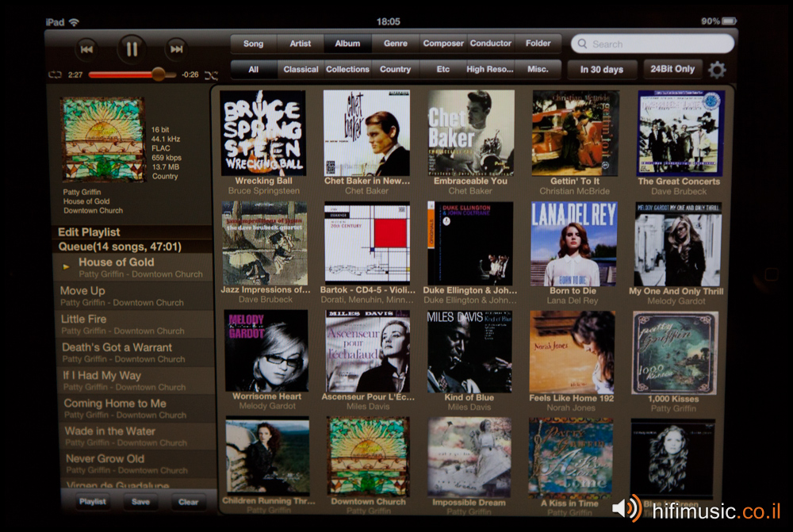Open Born to Die album cover

click(x=573, y=243)
